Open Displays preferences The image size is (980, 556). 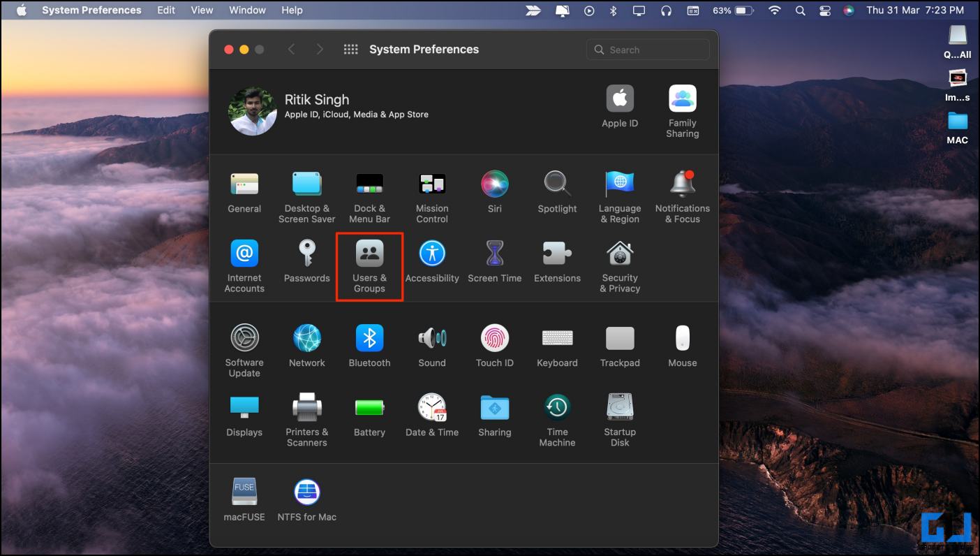(244, 416)
